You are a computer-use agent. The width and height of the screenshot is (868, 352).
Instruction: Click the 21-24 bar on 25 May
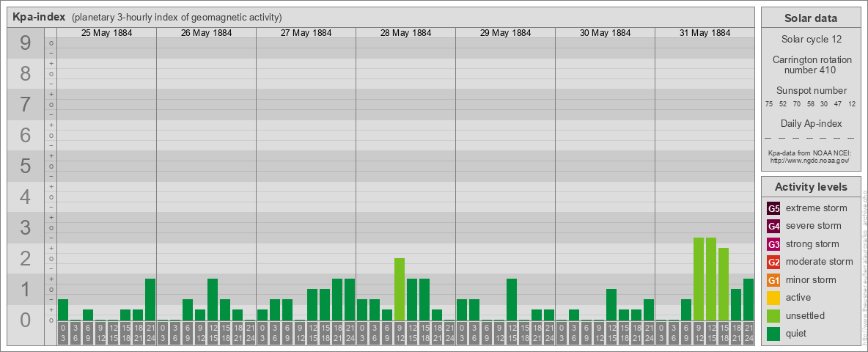click(x=150, y=299)
